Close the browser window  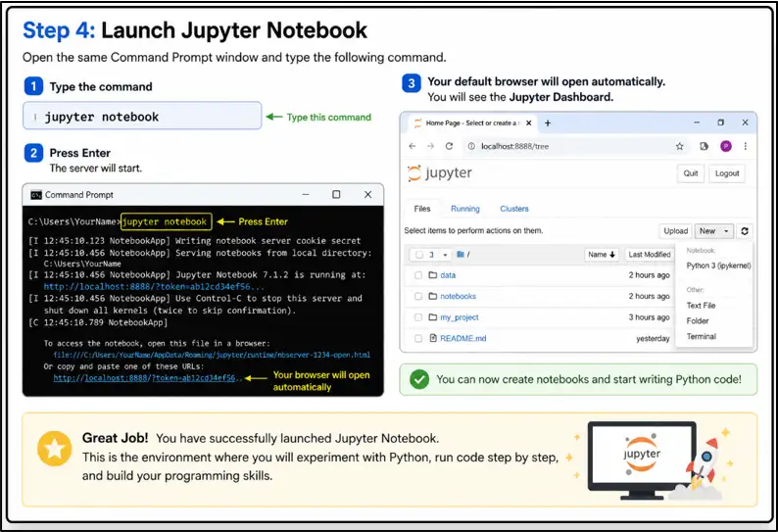point(745,122)
